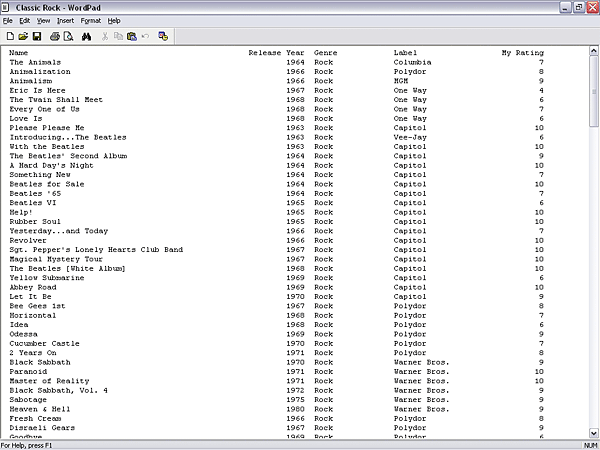Viewport: 600px width, 450px height.
Task: Click the 'Odessa' album name
Action: pyautogui.click(x=23, y=334)
